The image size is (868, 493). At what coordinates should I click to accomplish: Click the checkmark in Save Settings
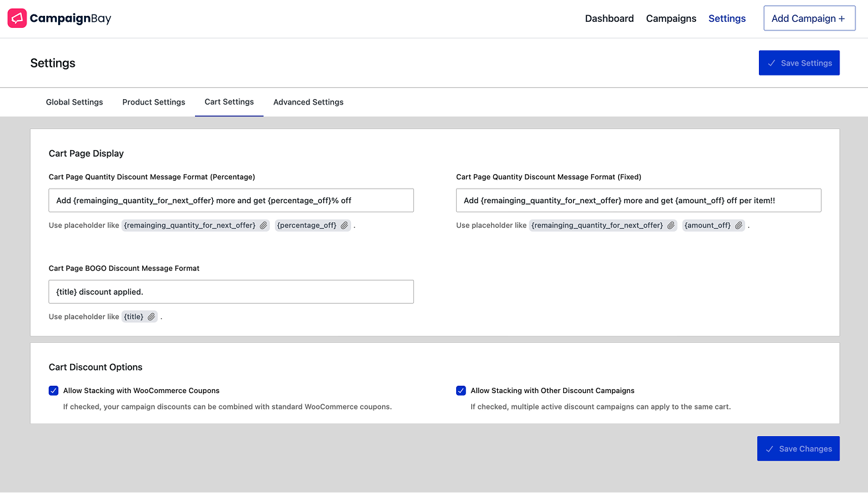coord(771,63)
